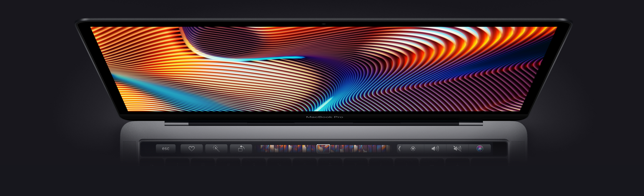Select the highlighted photo thumbnail in scrubber
Viewport: 644px width, 196px height.
(323, 148)
